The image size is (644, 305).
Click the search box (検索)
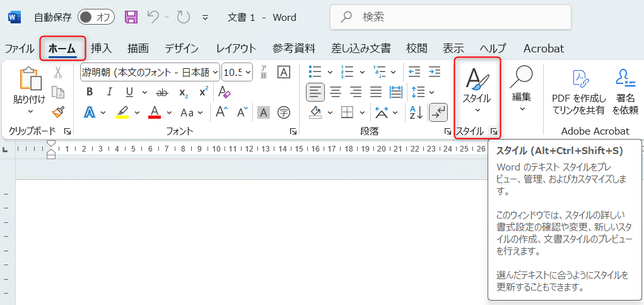click(x=450, y=17)
